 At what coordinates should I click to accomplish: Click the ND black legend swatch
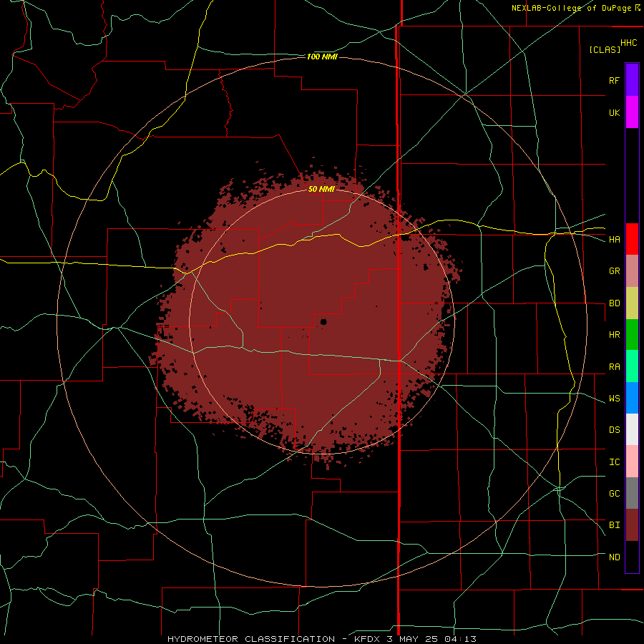pyautogui.click(x=632, y=557)
